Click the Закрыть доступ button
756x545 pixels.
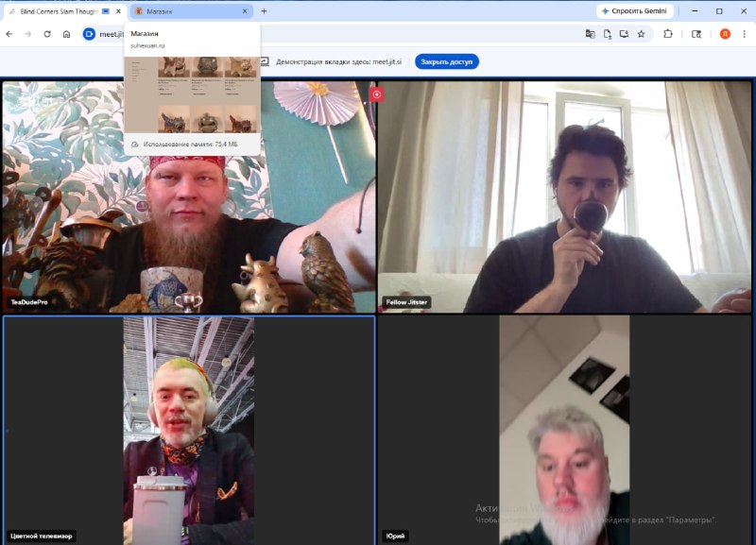point(446,61)
